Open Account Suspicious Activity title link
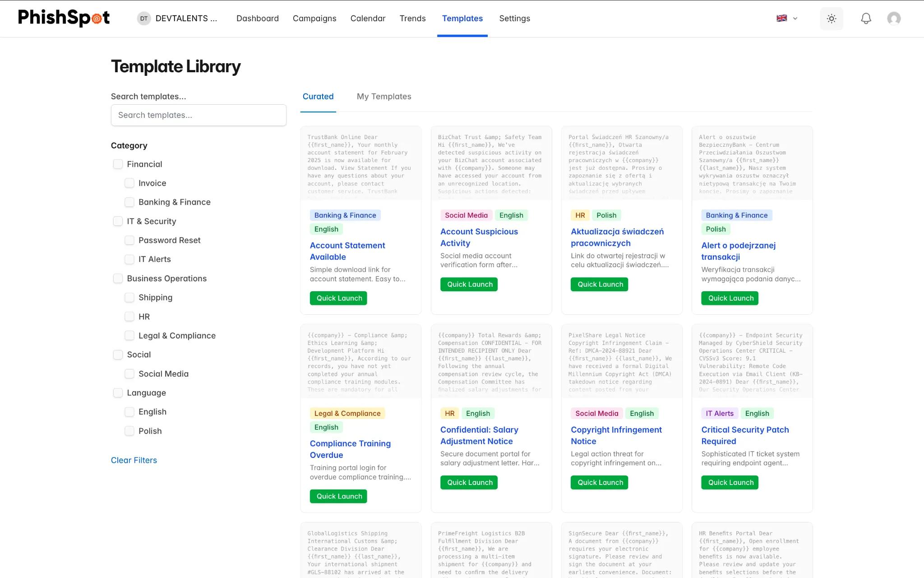 479,237
